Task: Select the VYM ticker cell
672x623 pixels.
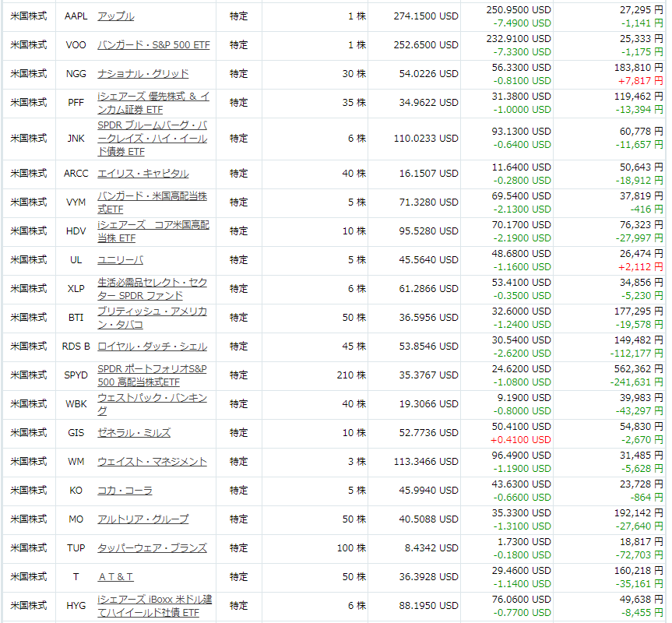Action: pos(76,202)
